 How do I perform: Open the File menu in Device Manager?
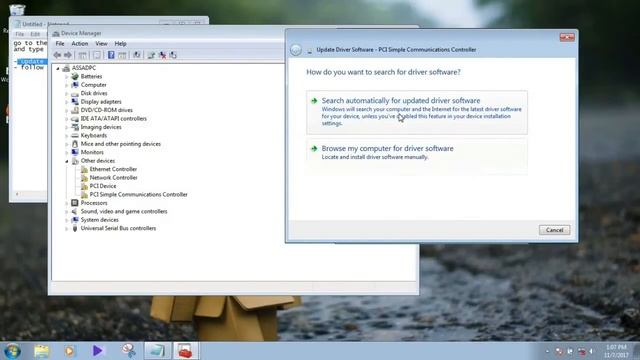pyautogui.click(x=60, y=43)
